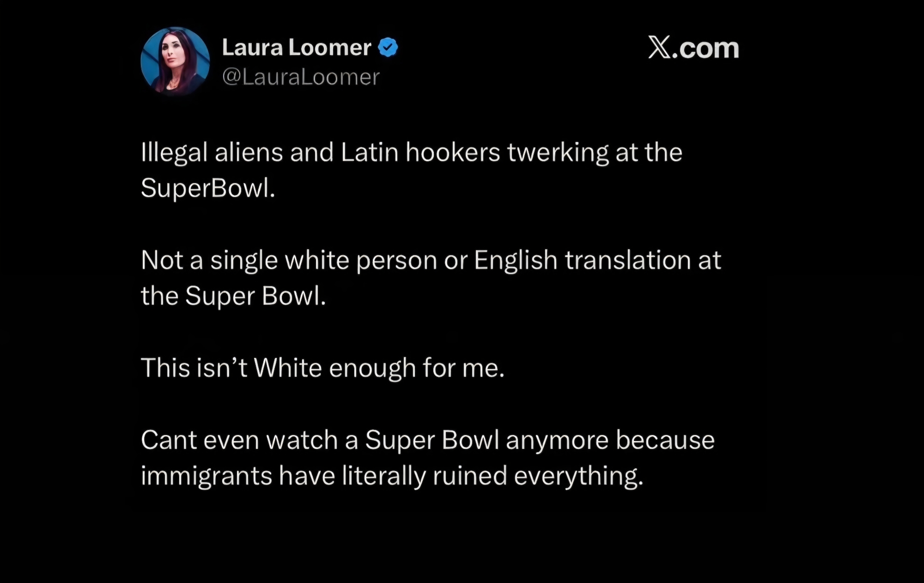Open the Laura Loomer display name
This screenshot has height=583, width=924.
pyautogui.click(x=296, y=48)
